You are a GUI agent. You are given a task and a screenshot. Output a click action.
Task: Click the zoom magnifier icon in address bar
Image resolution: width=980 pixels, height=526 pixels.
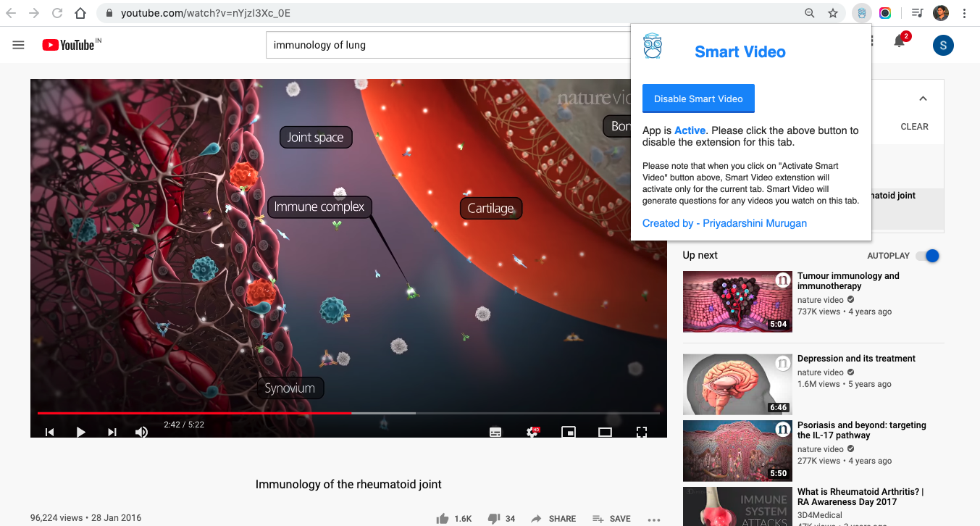[x=810, y=13]
